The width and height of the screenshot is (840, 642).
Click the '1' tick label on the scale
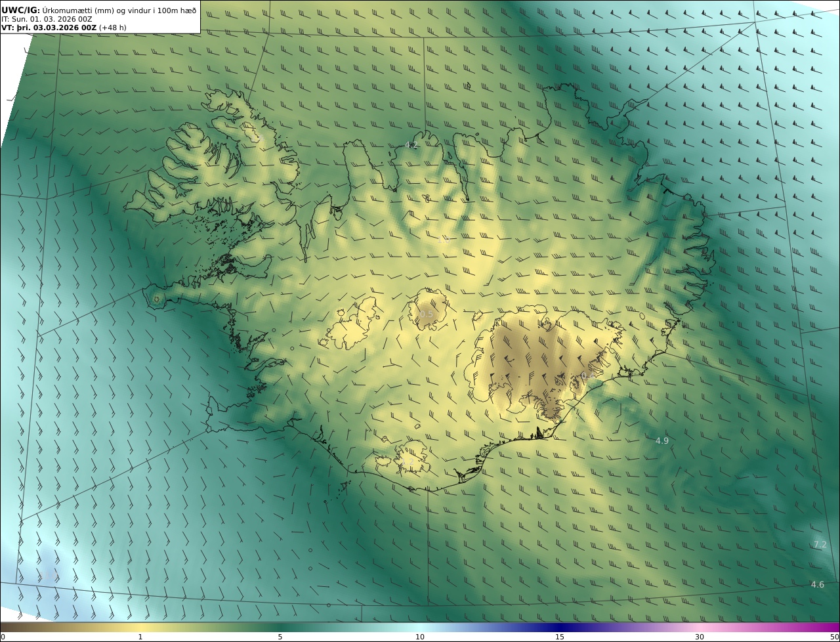point(140,637)
